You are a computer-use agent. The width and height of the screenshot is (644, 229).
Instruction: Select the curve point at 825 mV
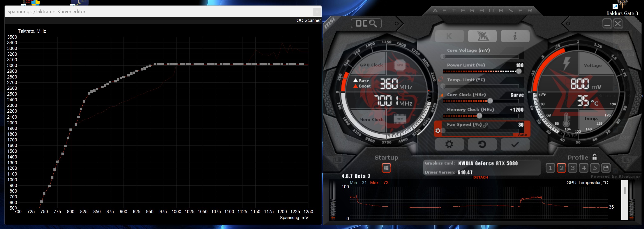pyautogui.click(x=84, y=101)
